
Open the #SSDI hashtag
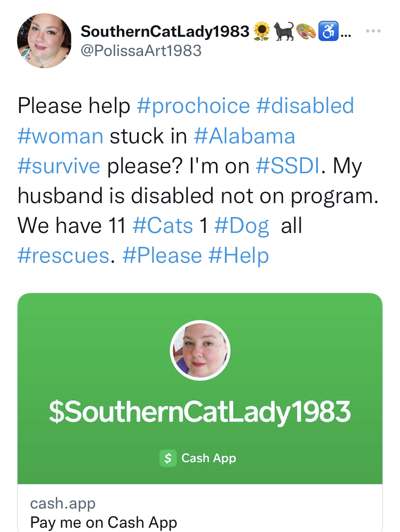click(x=287, y=166)
